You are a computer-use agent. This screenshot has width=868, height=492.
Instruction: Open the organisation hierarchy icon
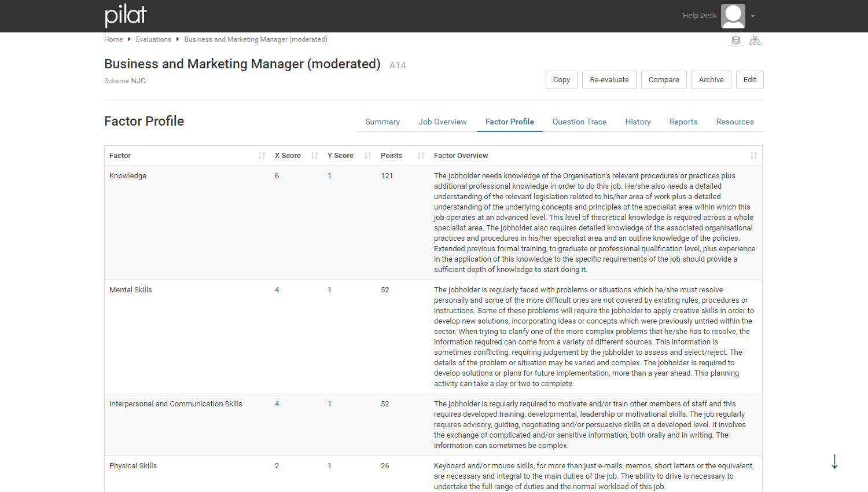[x=755, y=41]
